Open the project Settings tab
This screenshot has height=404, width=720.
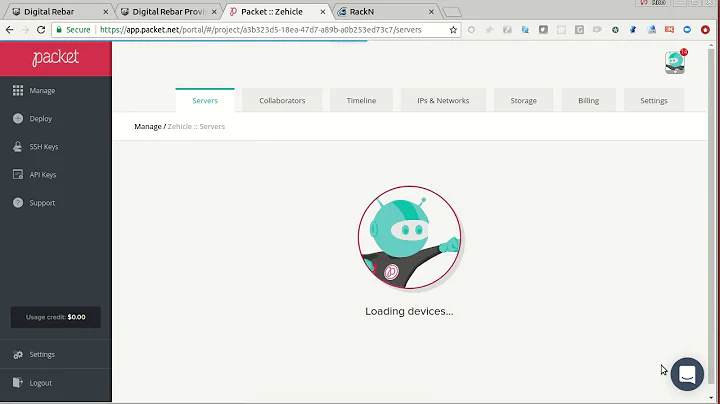click(x=654, y=101)
